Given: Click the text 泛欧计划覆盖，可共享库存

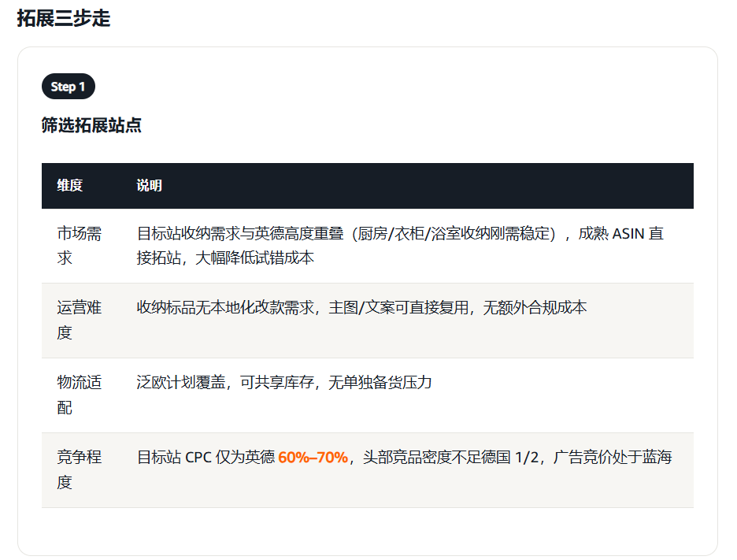Looking at the screenshot, I should pos(224,382).
